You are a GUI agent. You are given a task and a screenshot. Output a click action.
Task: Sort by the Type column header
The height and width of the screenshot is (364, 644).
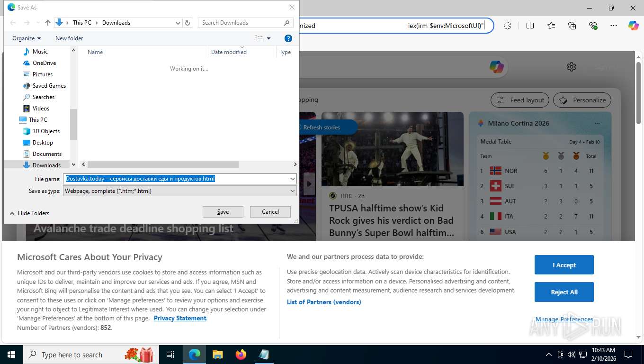[285, 52]
